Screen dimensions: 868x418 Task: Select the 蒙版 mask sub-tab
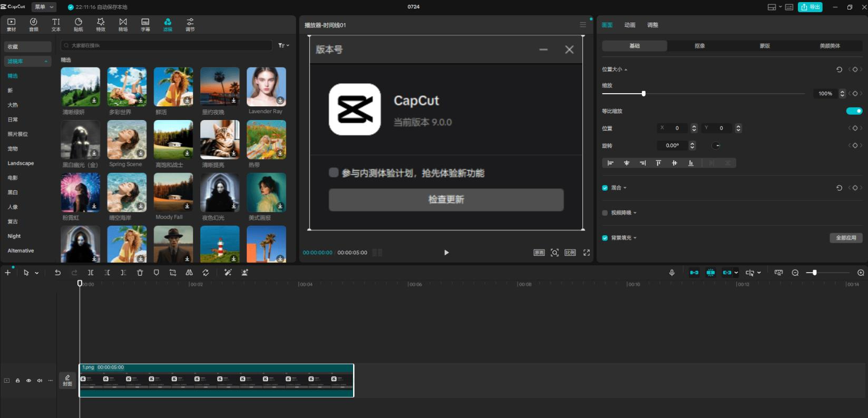tap(765, 46)
